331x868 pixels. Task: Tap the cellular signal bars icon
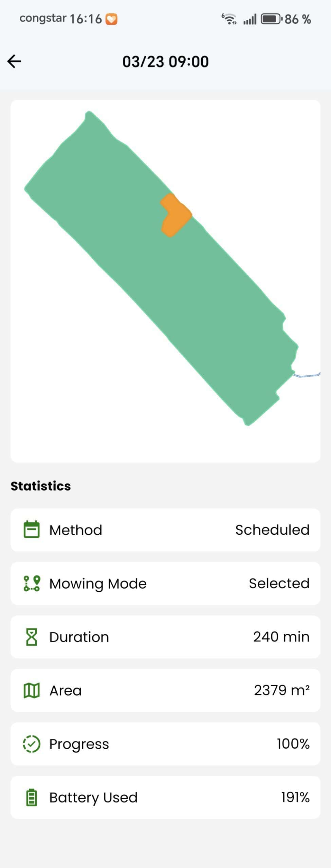(x=250, y=20)
